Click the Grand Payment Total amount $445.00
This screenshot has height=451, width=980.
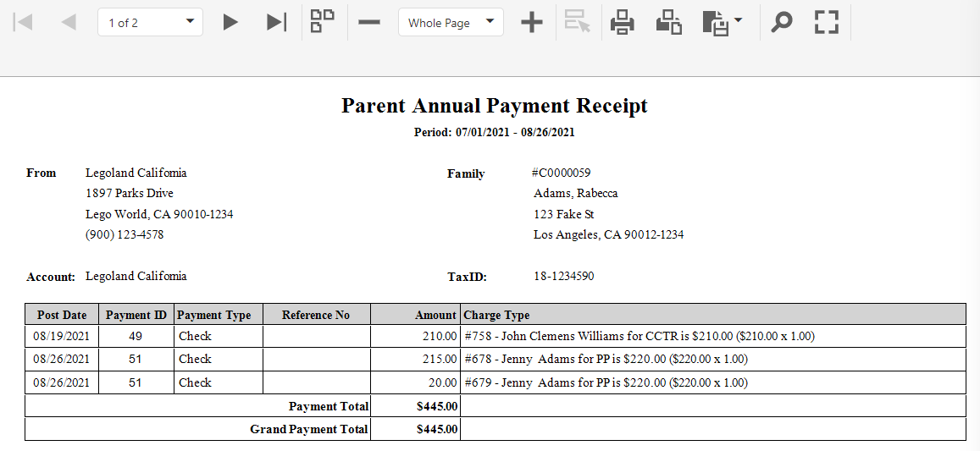(x=437, y=429)
